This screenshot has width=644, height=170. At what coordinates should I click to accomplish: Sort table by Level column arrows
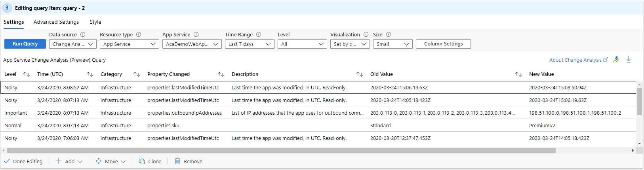[27, 74]
